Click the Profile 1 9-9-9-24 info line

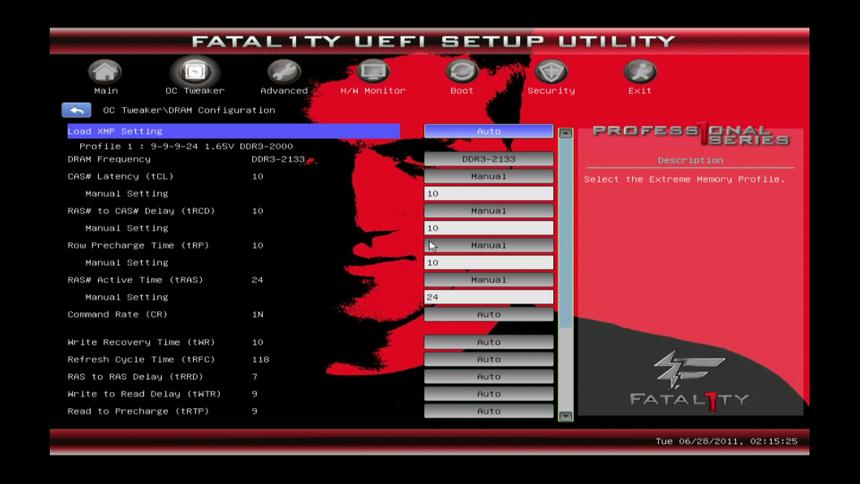[186, 147]
